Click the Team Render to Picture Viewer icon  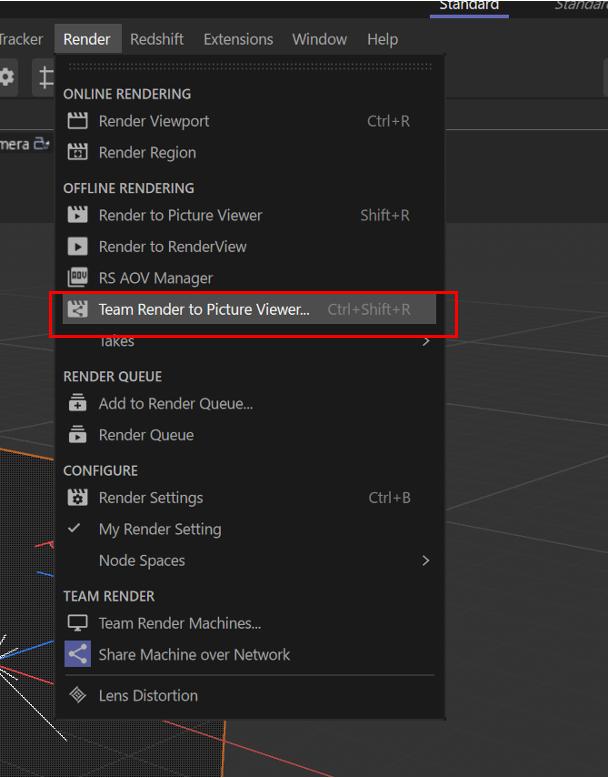tap(77, 309)
